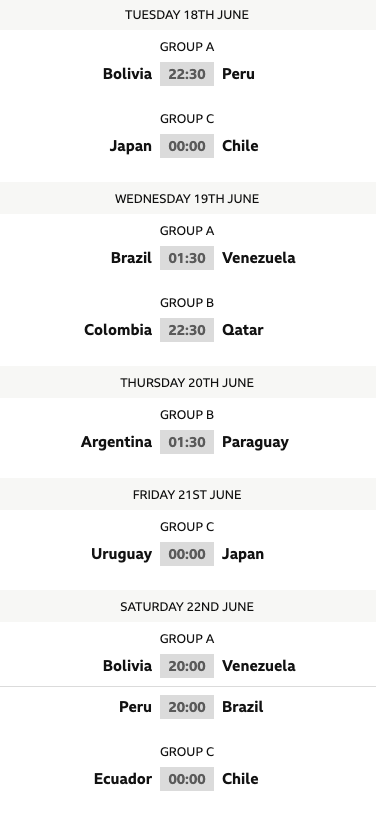The height and width of the screenshot is (815, 376).
Task: Click the Wednesday 19th June date header
Action: [x=187, y=199]
